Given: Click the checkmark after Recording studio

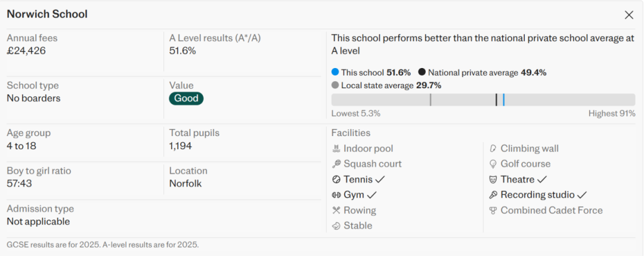Looking at the screenshot, I should point(583,195).
